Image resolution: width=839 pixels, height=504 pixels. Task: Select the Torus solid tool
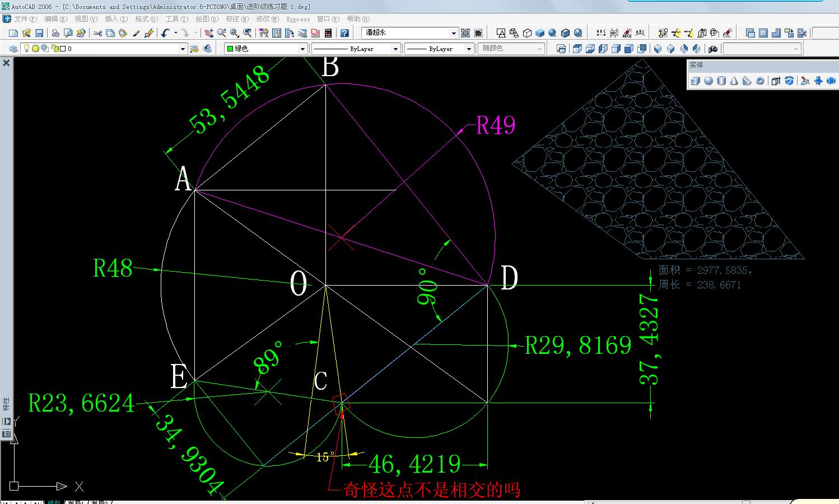tap(760, 81)
